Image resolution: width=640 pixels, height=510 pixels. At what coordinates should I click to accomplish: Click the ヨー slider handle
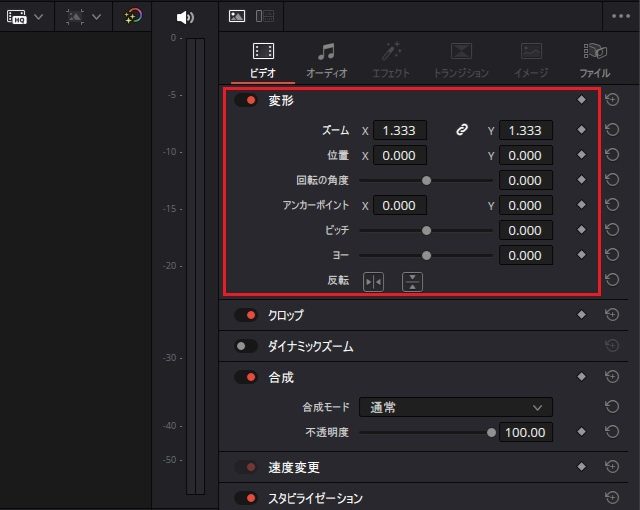click(x=426, y=256)
